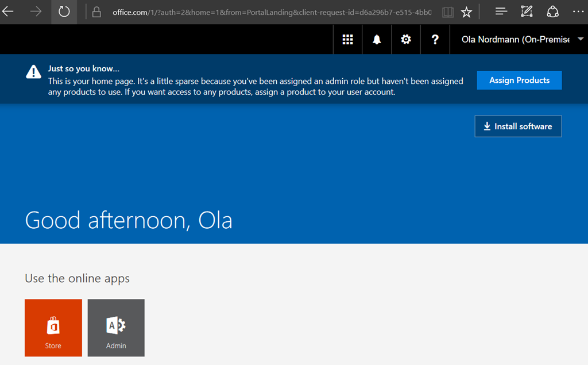Make a web note with pen icon
Image resolution: width=588 pixels, height=365 pixels.
527,11
